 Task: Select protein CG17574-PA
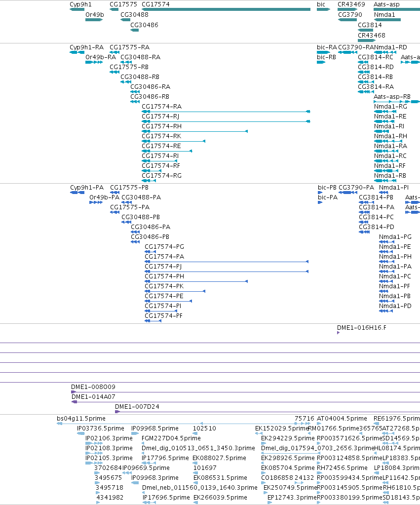tap(164, 257)
